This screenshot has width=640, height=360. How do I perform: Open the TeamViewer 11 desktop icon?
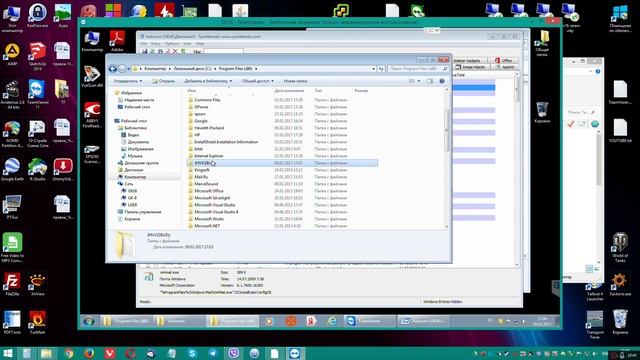[x=37, y=94]
